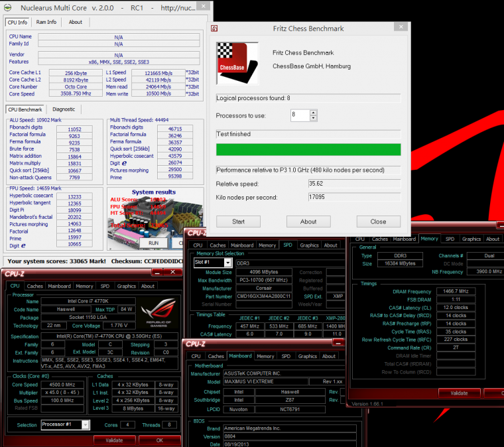Switch to Diagnostic tab in Nuclearus
The height and width of the screenshot is (447, 504).
coord(64,109)
